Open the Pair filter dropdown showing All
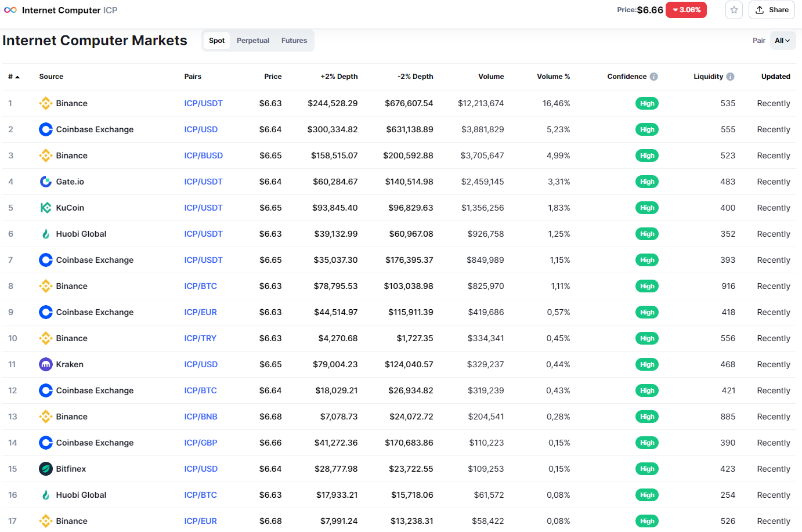802x532 pixels. [x=783, y=41]
